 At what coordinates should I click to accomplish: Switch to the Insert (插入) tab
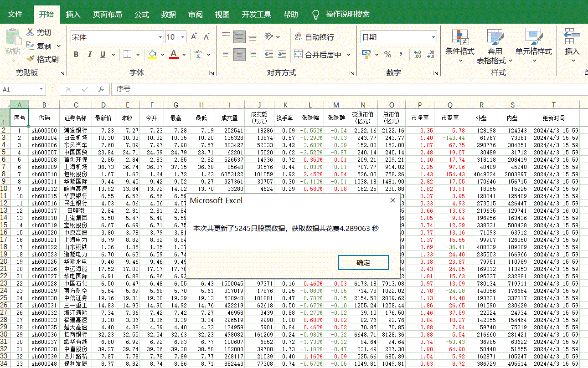[x=73, y=14]
